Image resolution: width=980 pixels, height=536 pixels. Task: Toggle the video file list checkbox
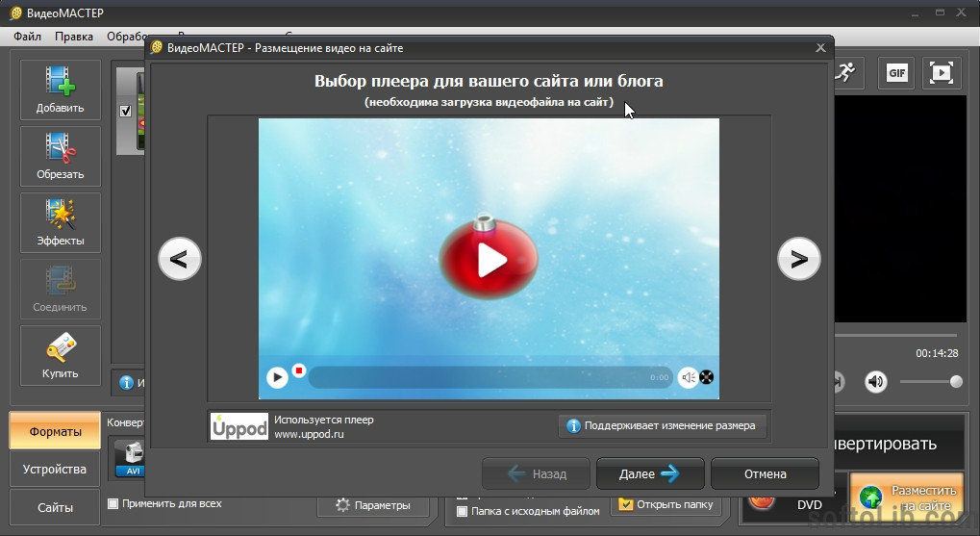tap(126, 111)
